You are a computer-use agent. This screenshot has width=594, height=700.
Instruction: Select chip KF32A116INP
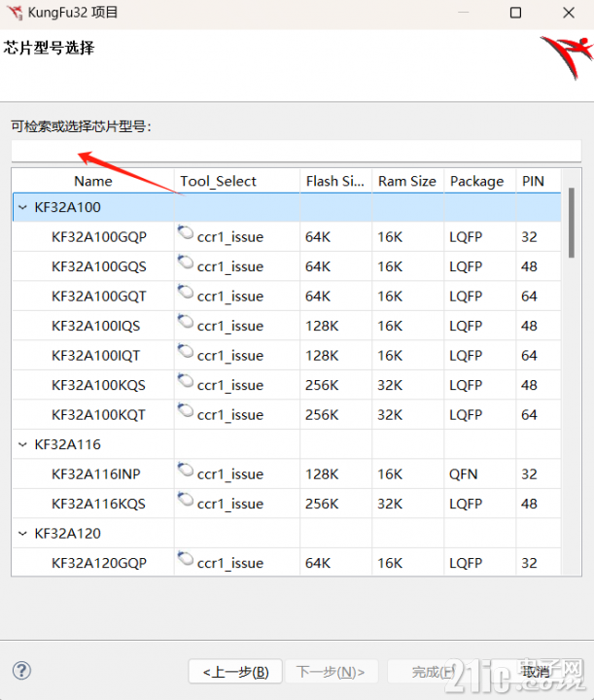pyautogui.click(x=96, y=473)
